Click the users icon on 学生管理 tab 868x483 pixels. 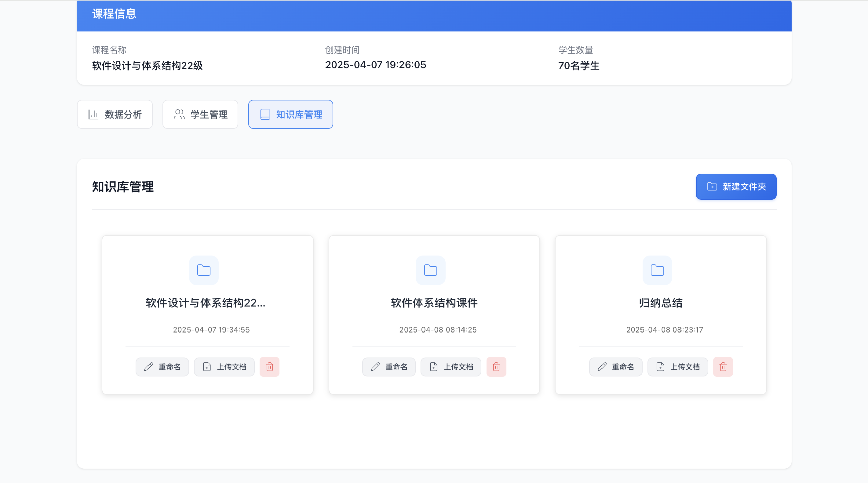click(179, 115)
